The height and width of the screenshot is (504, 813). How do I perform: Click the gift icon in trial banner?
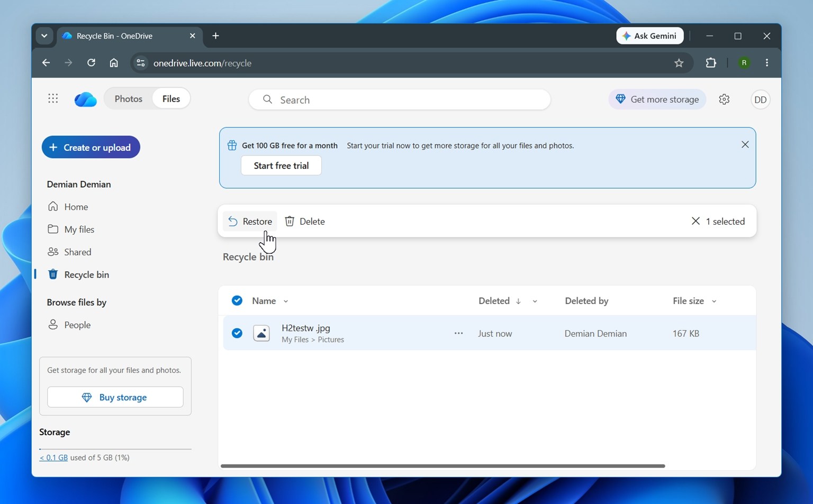[232, 145]
